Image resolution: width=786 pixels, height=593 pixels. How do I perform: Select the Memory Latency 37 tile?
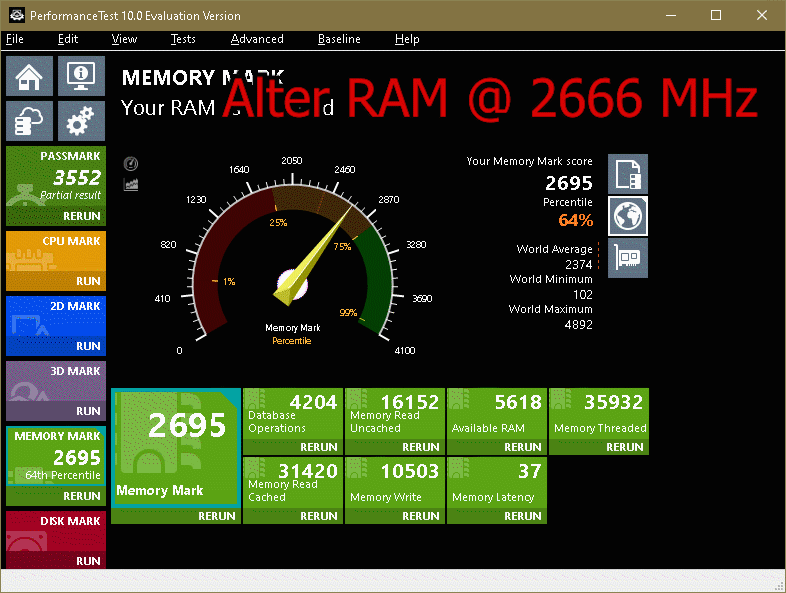(x=497, y=483)
